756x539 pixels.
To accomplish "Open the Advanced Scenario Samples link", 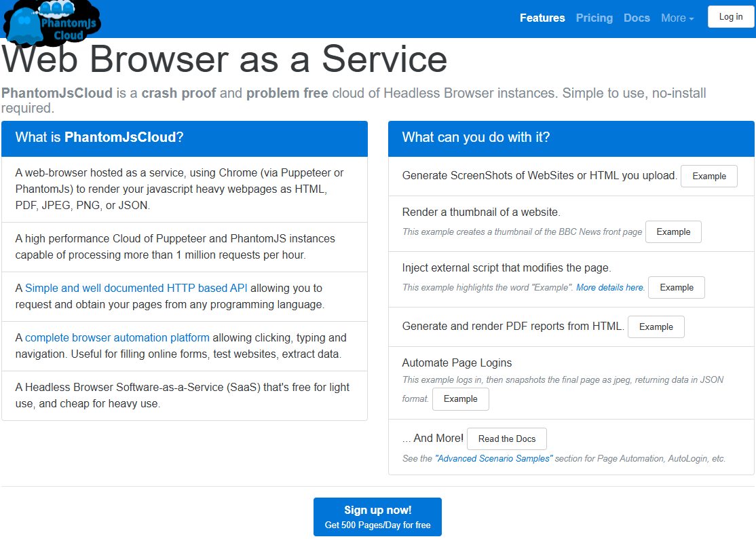I will point(494,458).
